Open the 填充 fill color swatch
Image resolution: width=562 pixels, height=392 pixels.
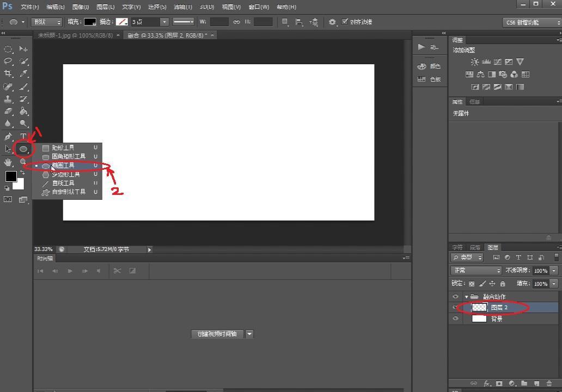(x=90, y=22)
